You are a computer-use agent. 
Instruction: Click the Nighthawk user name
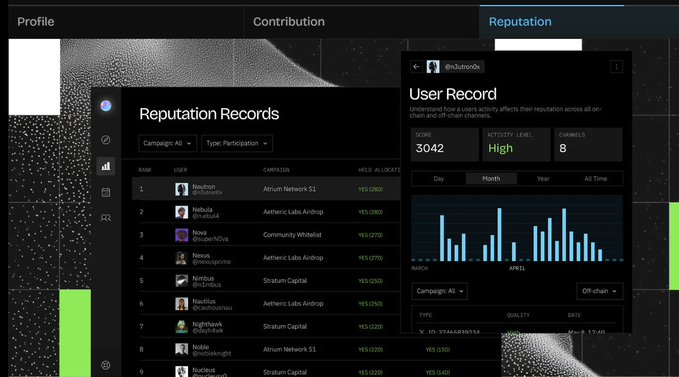coord(207,324)
